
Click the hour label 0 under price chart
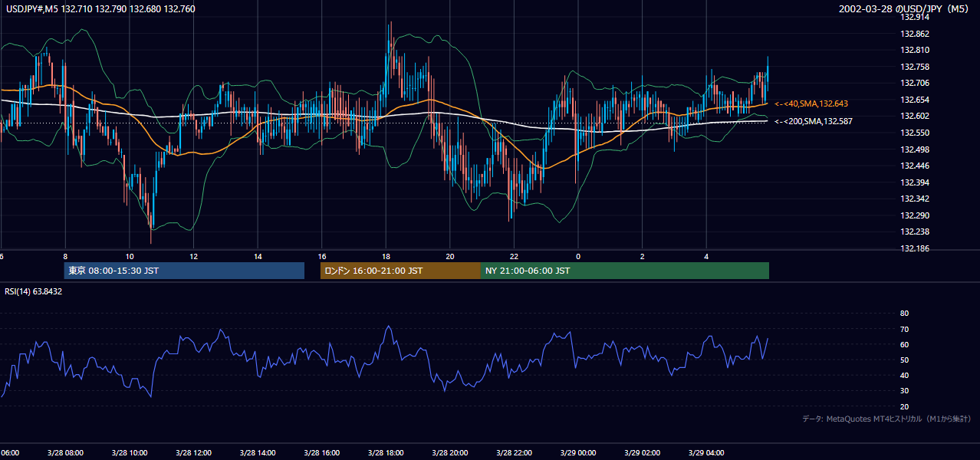[x=578, y=257]
